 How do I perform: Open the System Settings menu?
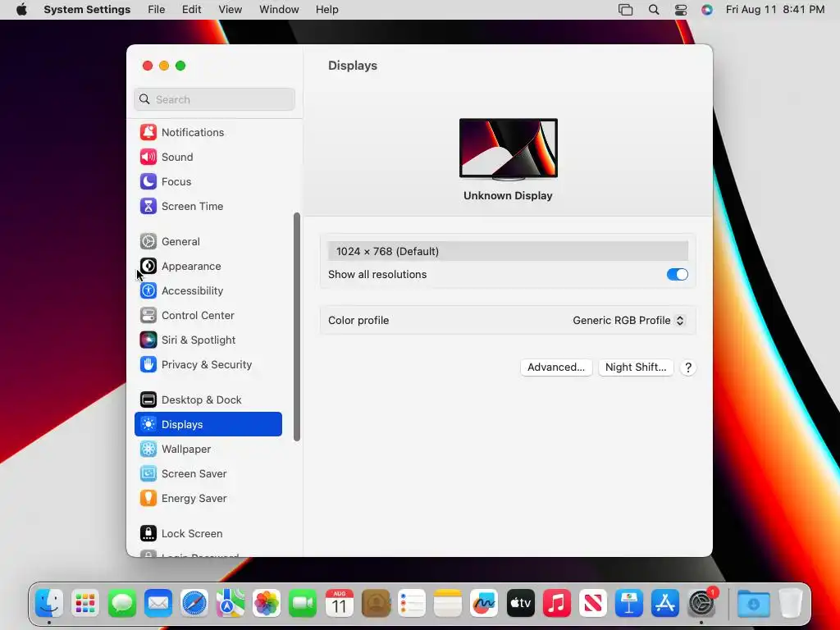pyautogui.click(x=87, y=10)
